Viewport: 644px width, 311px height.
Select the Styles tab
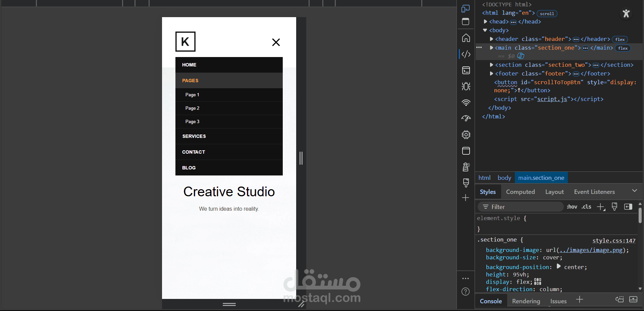pos(488,192)
